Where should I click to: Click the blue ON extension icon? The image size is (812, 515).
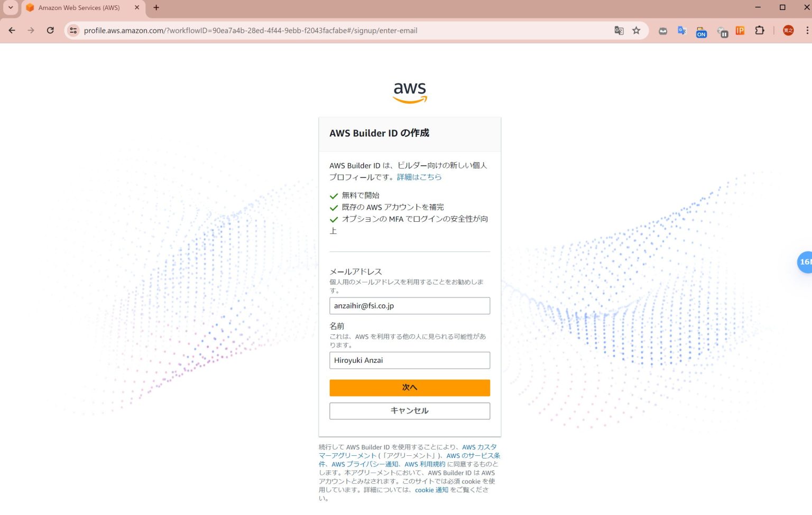701,32
